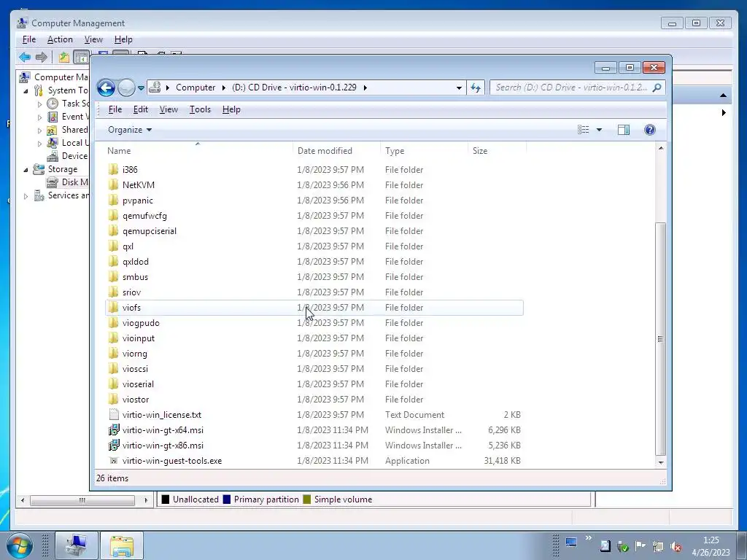Click Computer Management up-level folder toolbar icon

(x=64, y=58)
